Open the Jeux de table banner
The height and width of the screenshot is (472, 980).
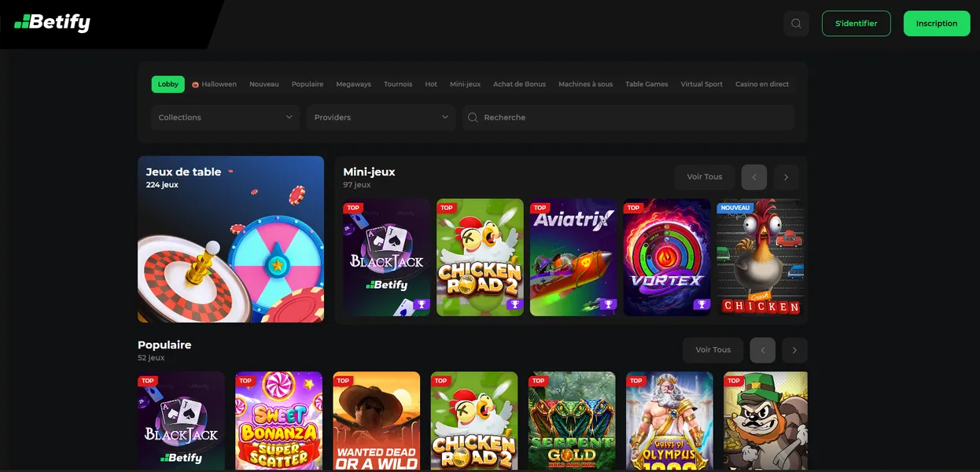pos(230,239)
